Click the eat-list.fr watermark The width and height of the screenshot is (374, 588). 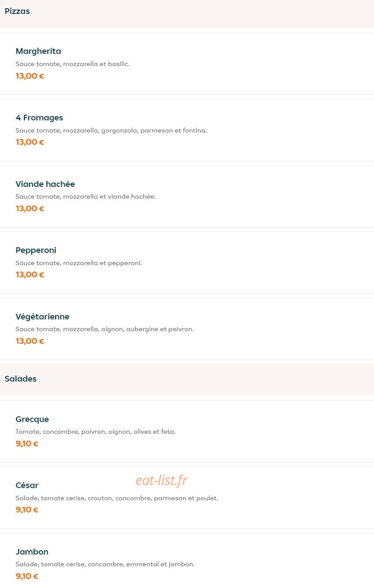pyautogui.click(x=162, y=480)
